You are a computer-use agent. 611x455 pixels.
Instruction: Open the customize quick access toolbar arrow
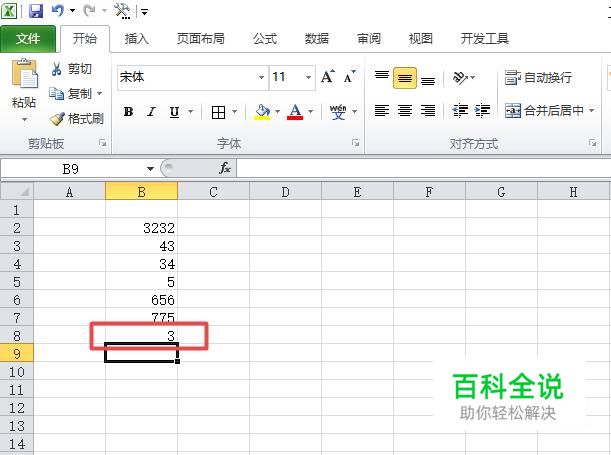145,12
